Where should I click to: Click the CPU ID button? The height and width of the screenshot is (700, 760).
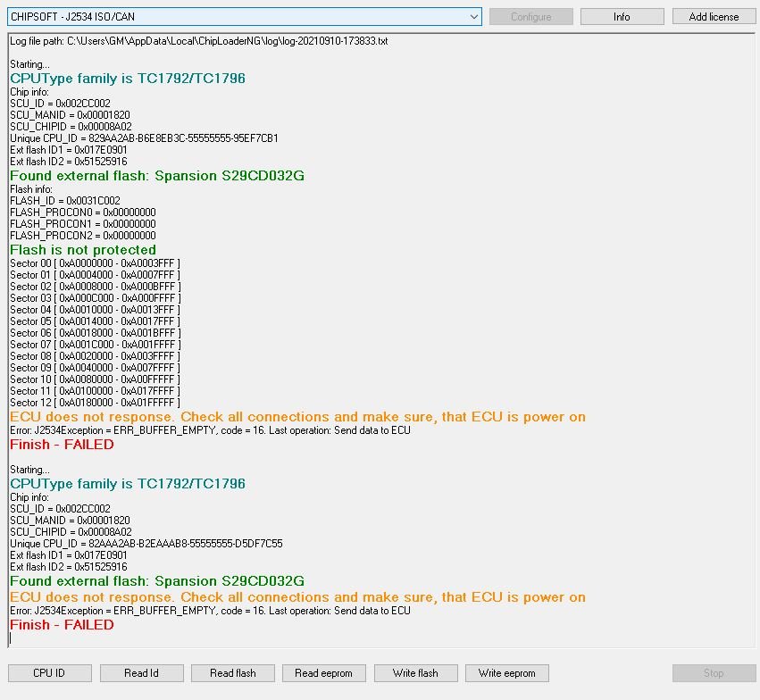click(49, 673)
